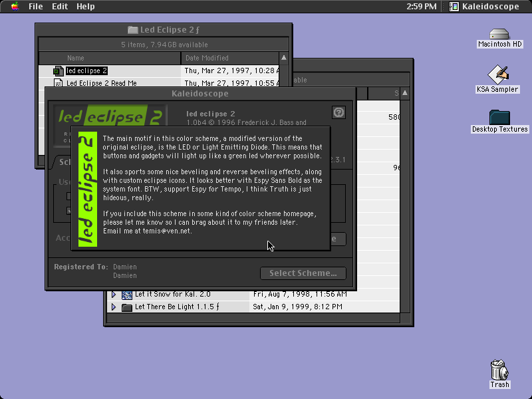
Task: Expand the Let it Snow for Kal. 2.0 item
Action: (114, 294)
